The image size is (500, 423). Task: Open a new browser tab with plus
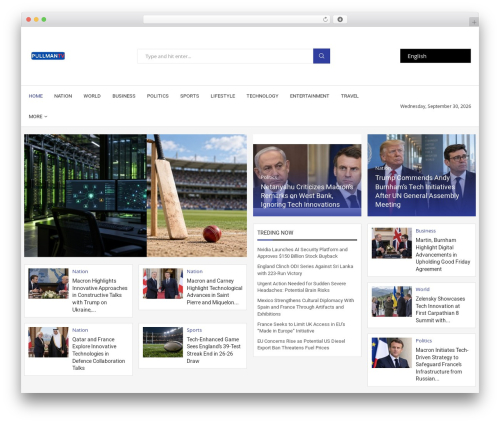coord(474,22)
